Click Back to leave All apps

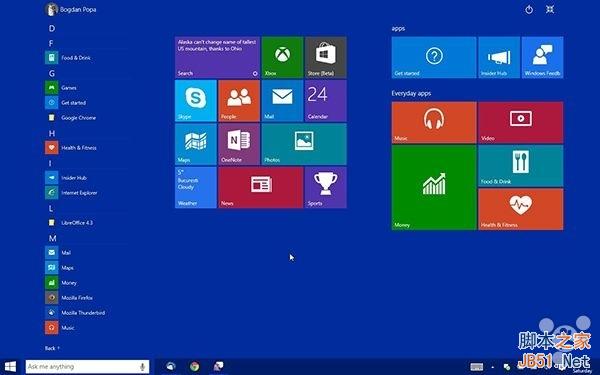[x=52, y=348]
